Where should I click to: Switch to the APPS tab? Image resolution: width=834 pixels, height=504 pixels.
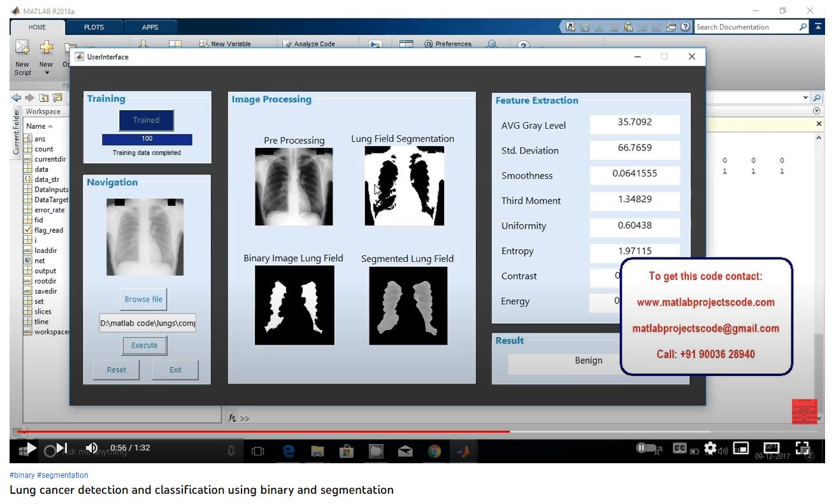pos(150,27)
